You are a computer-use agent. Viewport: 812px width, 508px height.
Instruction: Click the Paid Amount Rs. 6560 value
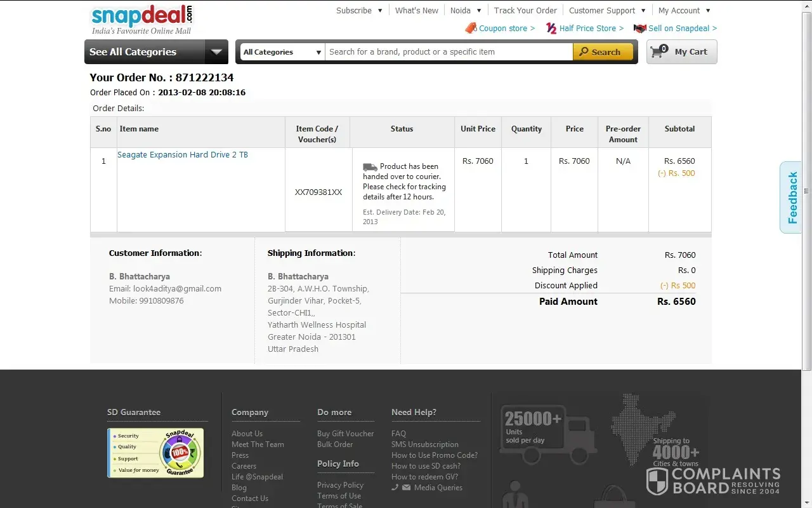click(676, 302)
